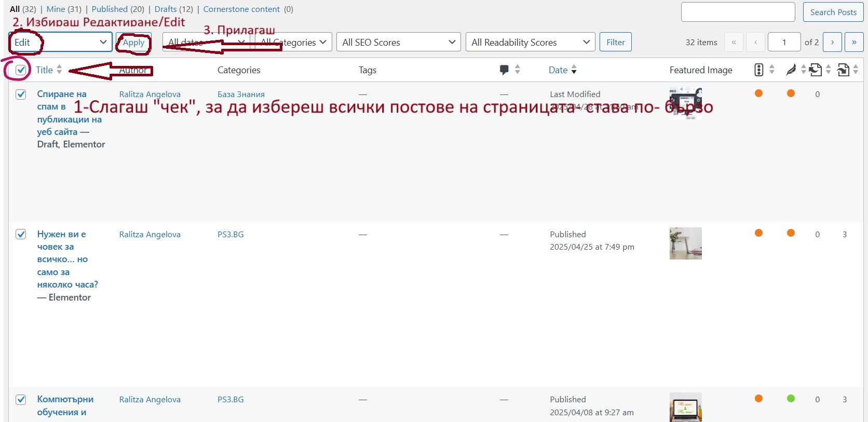
Task: Sort by Readability score feather icon
Action: tap(791, 70)
